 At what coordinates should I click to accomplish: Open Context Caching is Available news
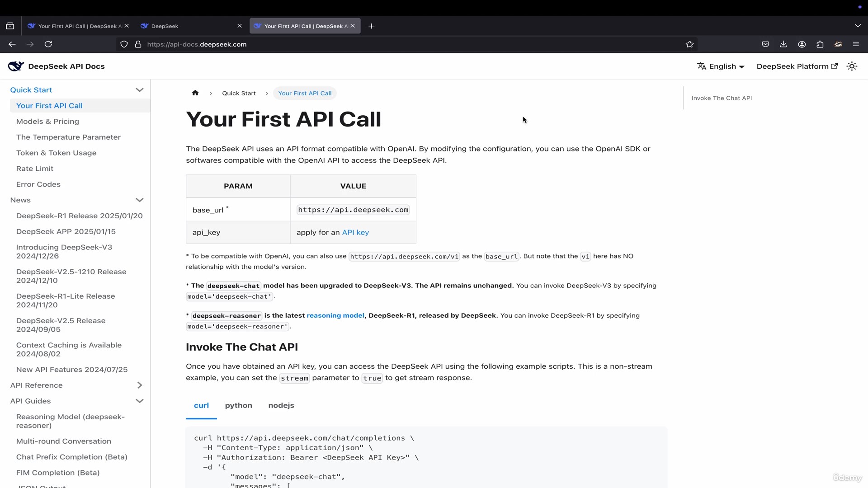(69, 349)
